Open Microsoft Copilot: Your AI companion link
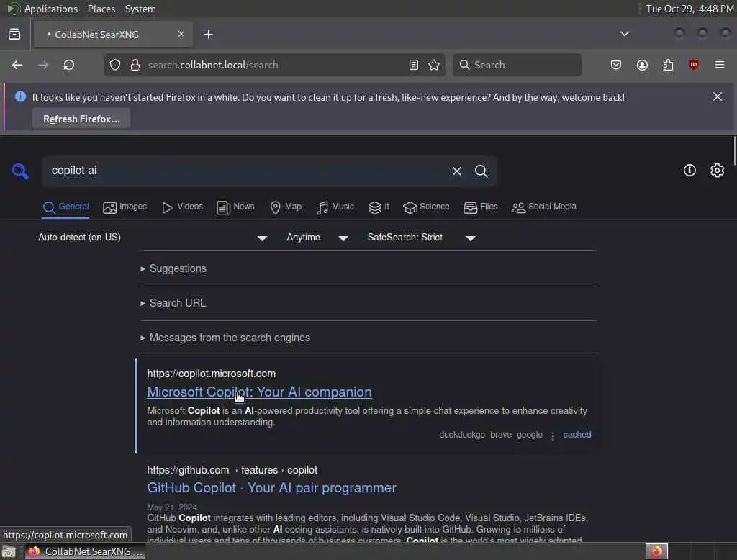Viewport: 737px width, 560px height. coord(259,392)
